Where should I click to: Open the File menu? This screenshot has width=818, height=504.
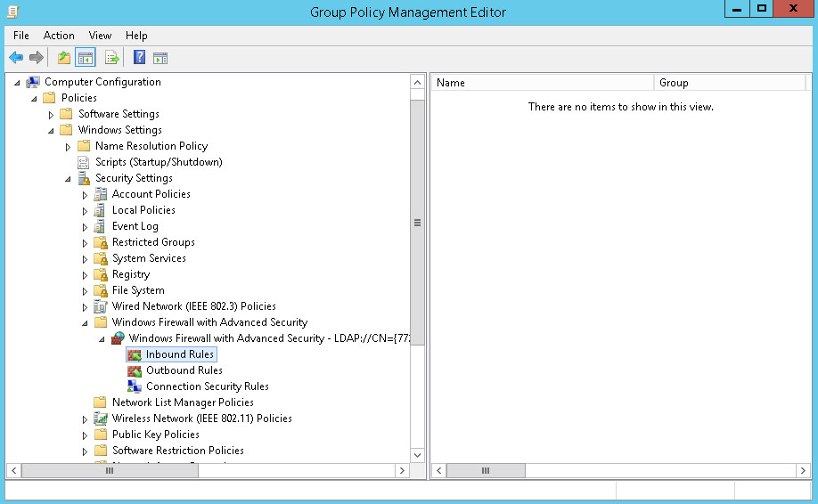[21, 36]
